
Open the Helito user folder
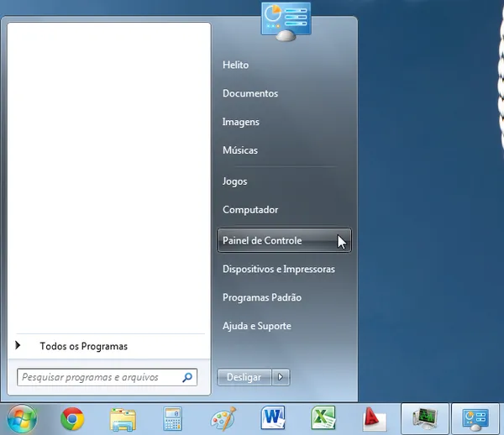pyautogui.click(x=235, y=65)
